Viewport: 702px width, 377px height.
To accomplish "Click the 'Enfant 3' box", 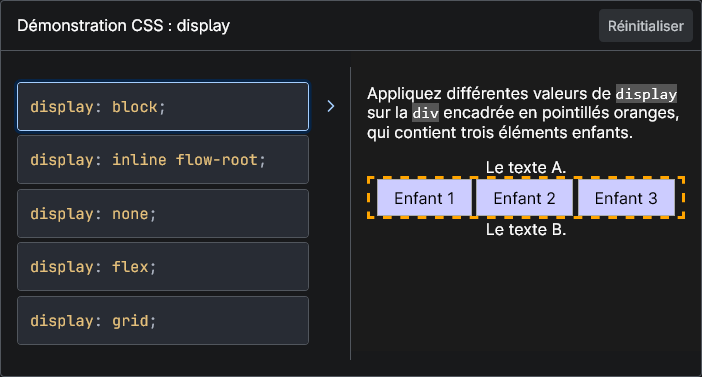I will 626,198.
